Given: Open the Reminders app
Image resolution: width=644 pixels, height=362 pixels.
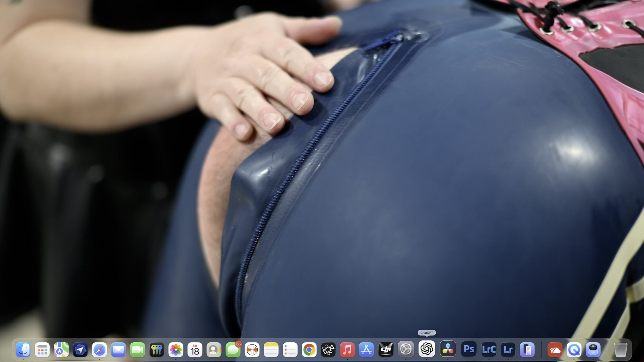Looking at the screenshot, I should tap(290, 349).
